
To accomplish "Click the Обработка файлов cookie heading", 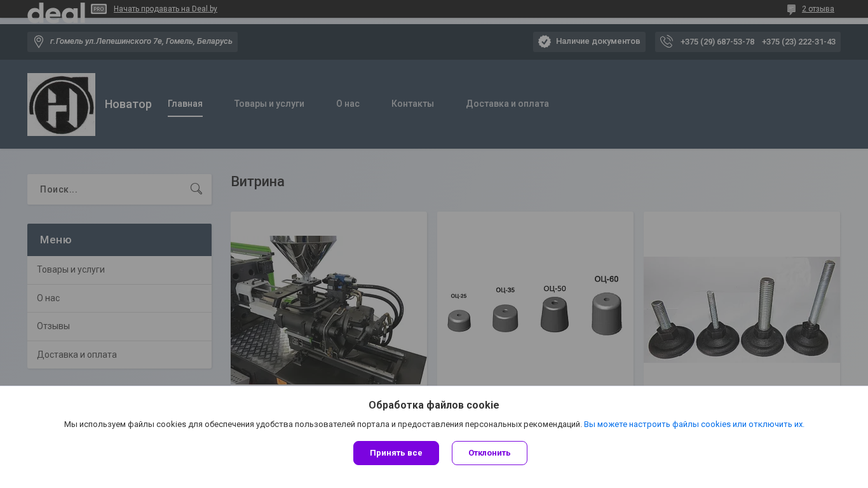I will (x=434, y=405).
